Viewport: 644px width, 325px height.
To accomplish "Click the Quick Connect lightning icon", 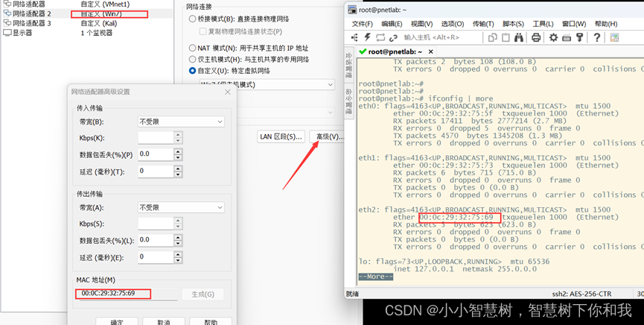I will [x=368, y=38].
